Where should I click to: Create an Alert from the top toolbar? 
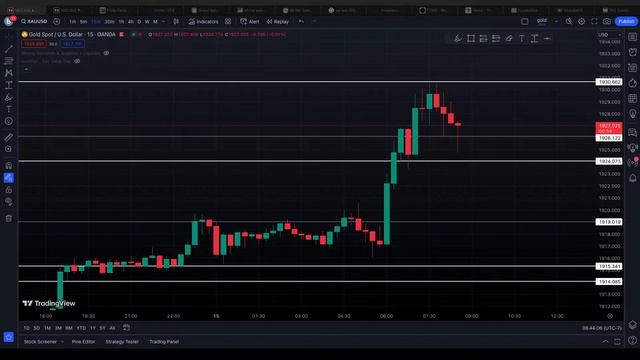coord(250,22)
